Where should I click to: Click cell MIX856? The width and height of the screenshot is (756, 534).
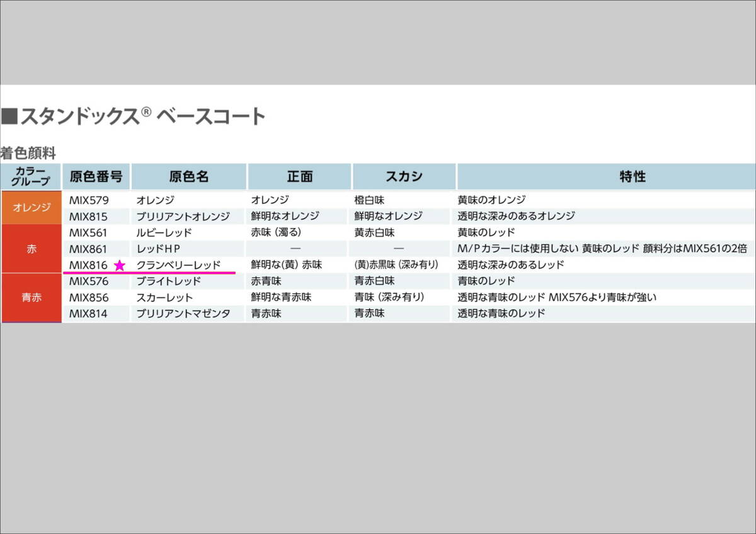pos(89,297)
